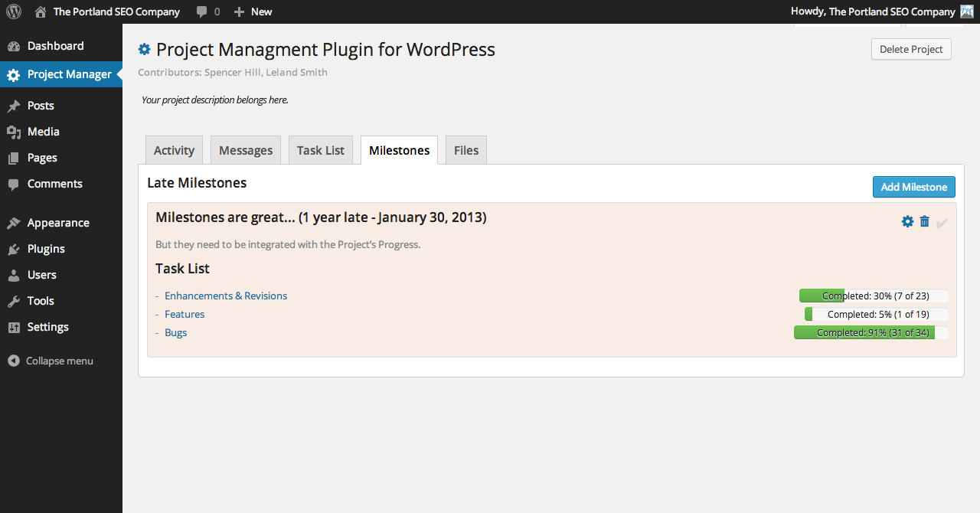Click the home icon beside site name
Viewport: 980px width, 513px height.
41,11
